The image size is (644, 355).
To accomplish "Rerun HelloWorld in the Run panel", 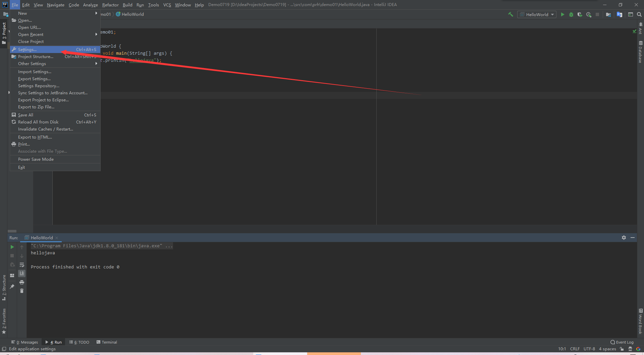I will click(x=12, y=247).
